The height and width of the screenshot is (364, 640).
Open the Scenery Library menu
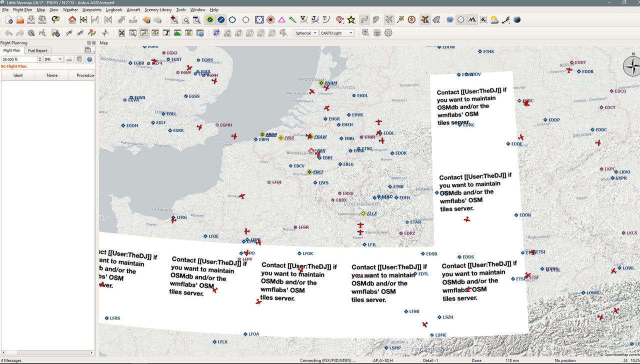point(158,9)
